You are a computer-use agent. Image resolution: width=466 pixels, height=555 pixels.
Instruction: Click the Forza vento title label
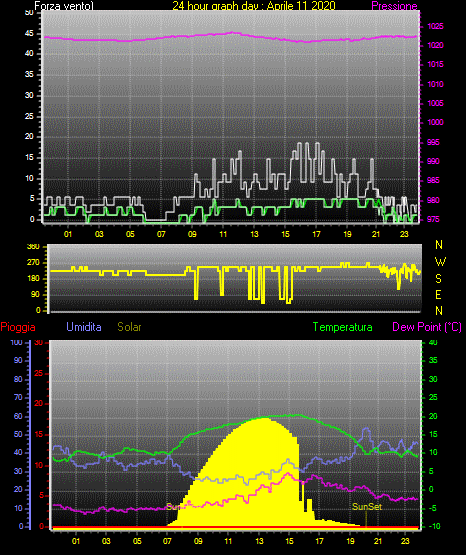(64, 6)
